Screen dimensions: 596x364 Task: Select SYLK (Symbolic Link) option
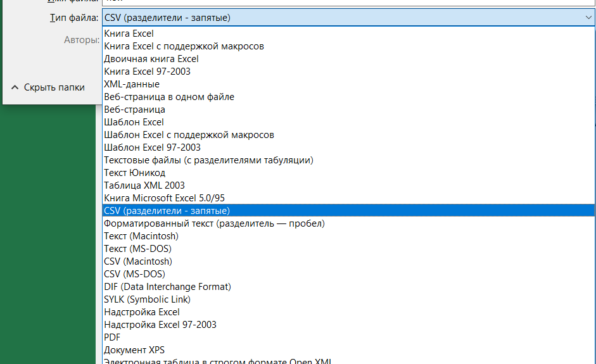tap(348, 299)
